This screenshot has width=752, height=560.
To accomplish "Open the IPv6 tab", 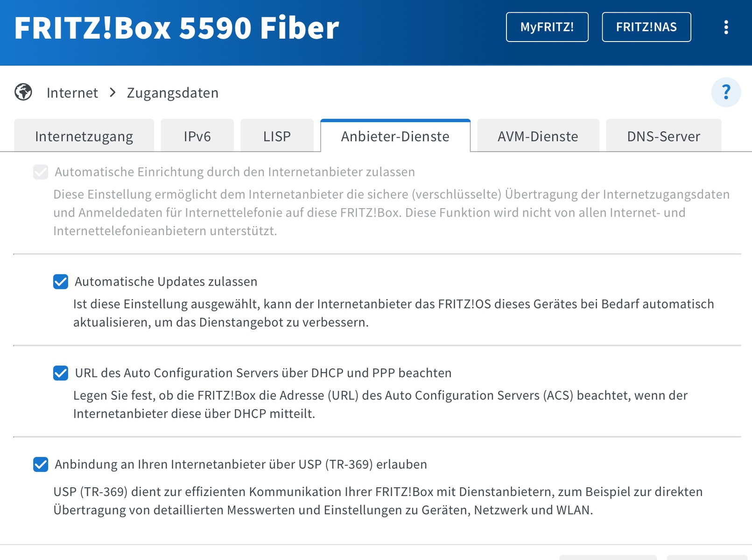I will [x=197, y=136].
